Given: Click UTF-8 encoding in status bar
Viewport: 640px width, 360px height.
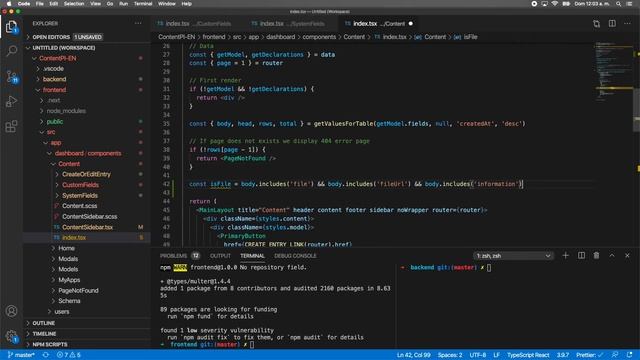Looking at the screenshot, I should (x=478, y=355).
